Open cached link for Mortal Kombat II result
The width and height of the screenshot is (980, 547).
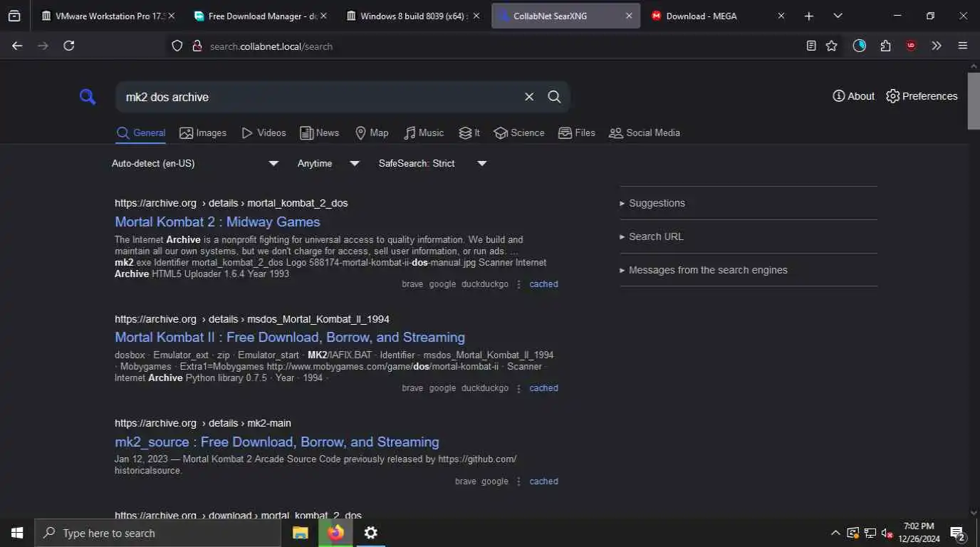point(543,388)
